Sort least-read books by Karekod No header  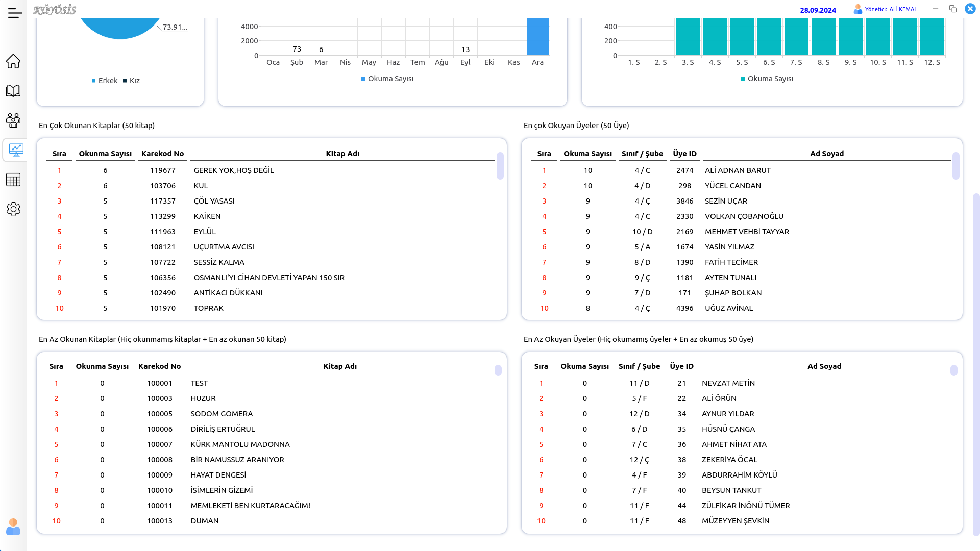click(x=159, y=366)
